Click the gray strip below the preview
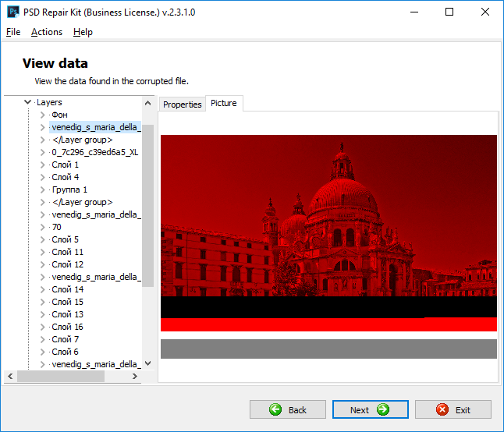The height and width of the screenshot is (432, 504). [328, 349]
